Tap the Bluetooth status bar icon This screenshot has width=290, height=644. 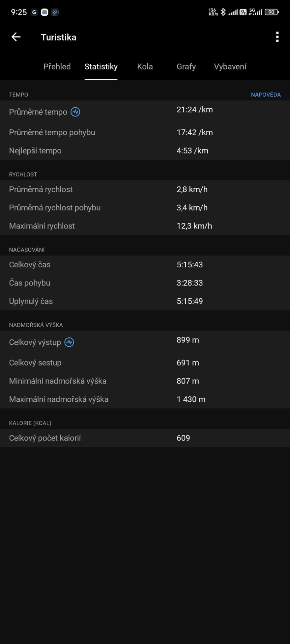point(223,12)
